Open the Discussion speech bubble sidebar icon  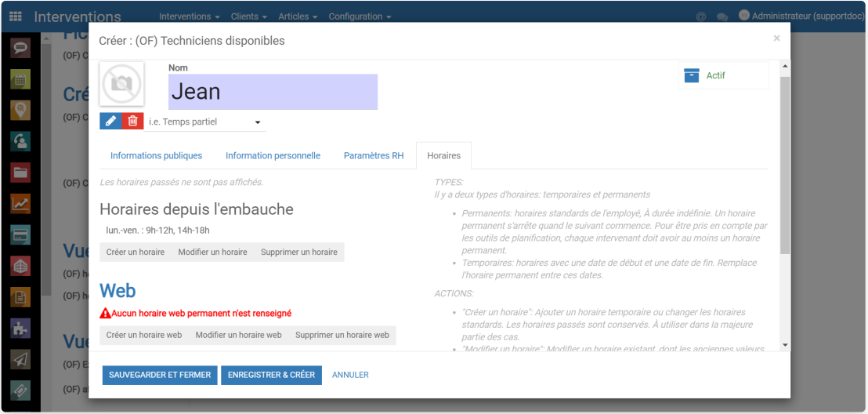(20, 48)
